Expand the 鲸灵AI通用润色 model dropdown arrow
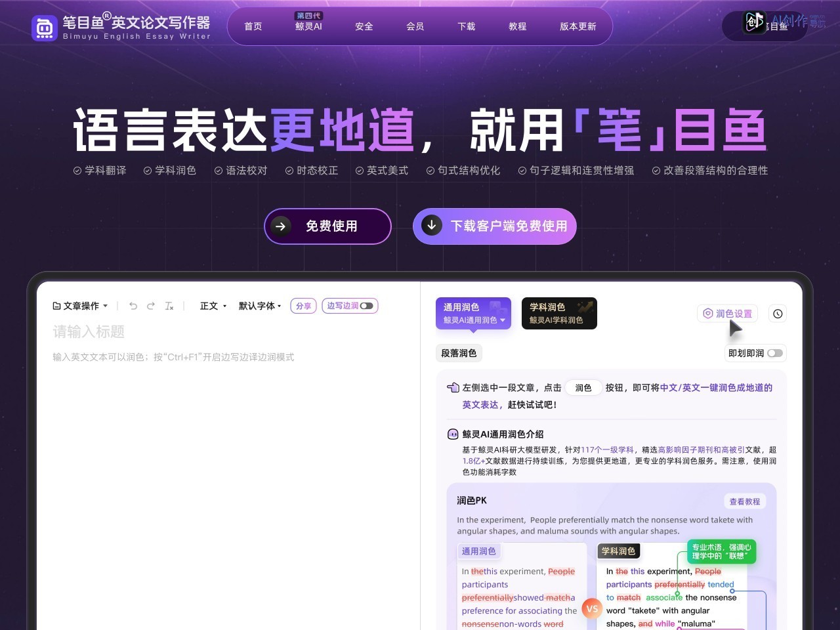Screen dimensions: 840x630 503,320
